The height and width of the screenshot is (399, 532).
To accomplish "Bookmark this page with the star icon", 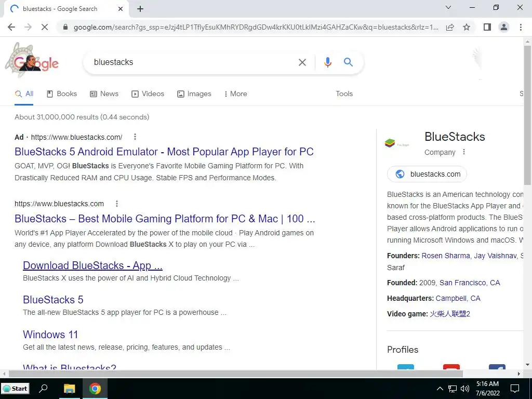I will (467, 27).
